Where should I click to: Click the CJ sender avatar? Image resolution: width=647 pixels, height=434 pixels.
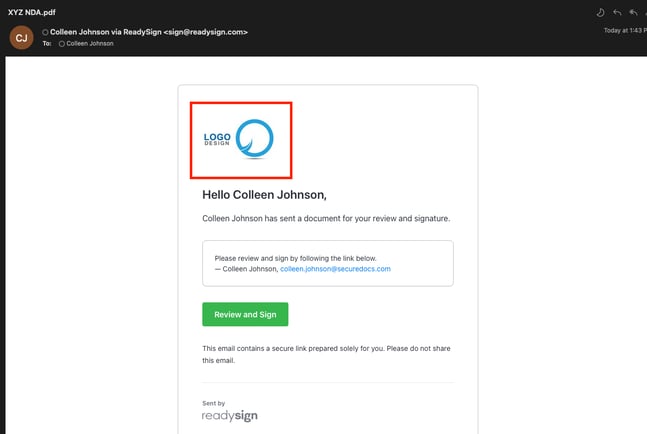(x=21, y=38)
